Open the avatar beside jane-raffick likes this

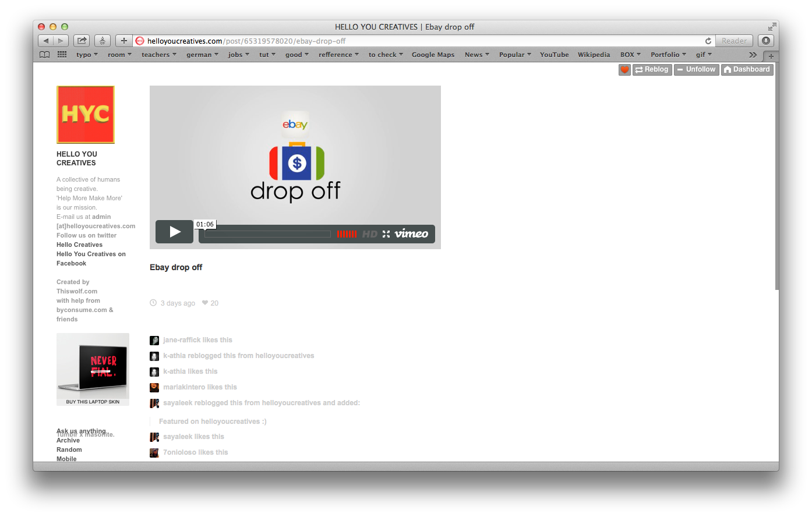154,341
